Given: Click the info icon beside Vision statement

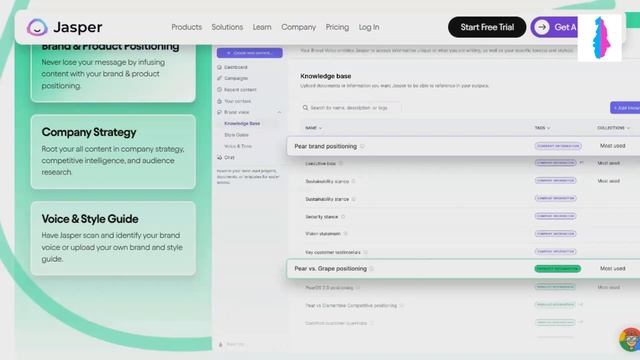Looking at the screenshot, I should [345, 234].
